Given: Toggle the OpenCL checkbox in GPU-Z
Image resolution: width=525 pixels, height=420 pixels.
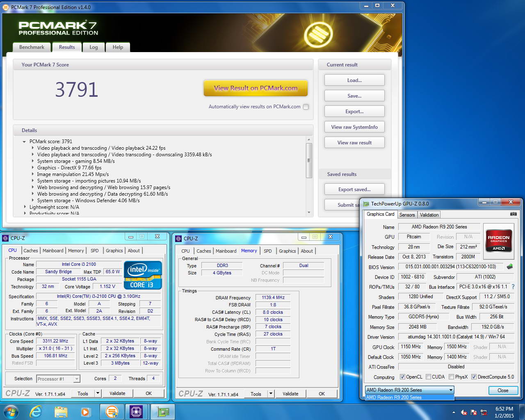Looking at the screenshot, I should pyautogui.click(x=402, y=377).
